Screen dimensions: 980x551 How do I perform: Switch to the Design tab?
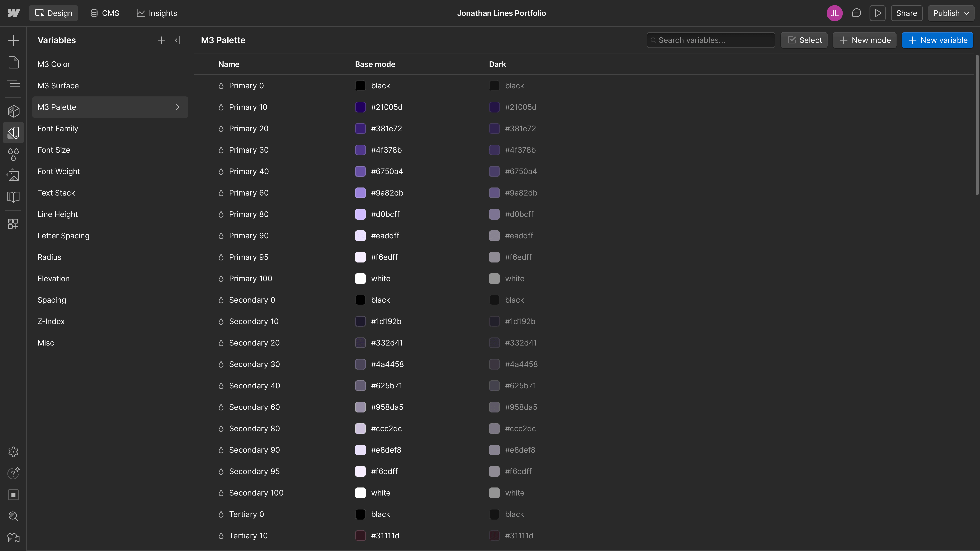click(54, 13)
